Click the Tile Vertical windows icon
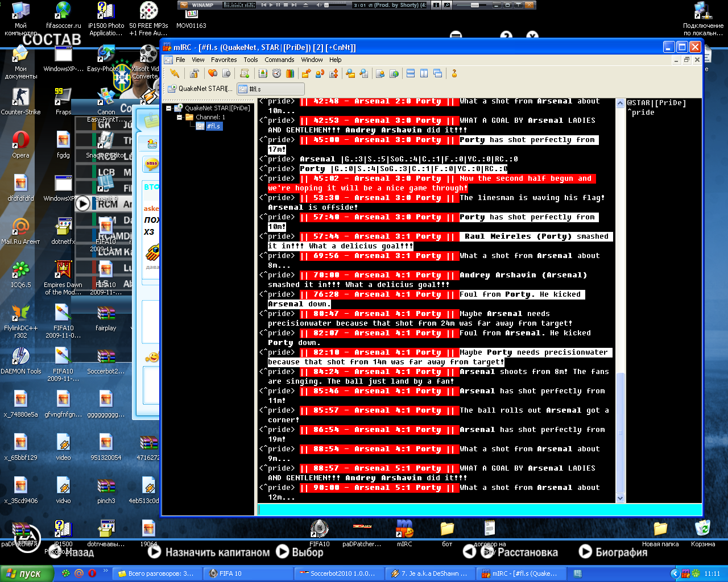Screen dimensions: 728x582 coord(424,73)
